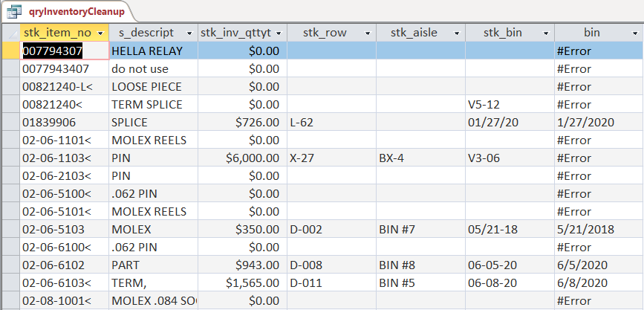Open the bin column filter dropdown
The height and width of the screenshot is (310, 644).
tap(635, 33)
